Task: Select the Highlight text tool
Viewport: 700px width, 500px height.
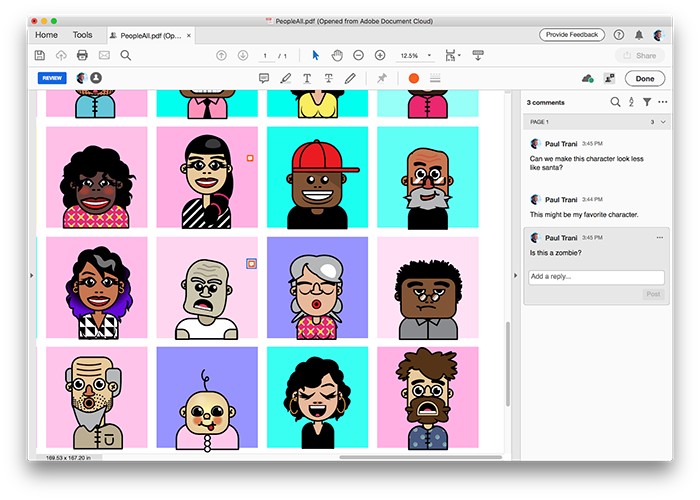Action: tap(286, 78)
